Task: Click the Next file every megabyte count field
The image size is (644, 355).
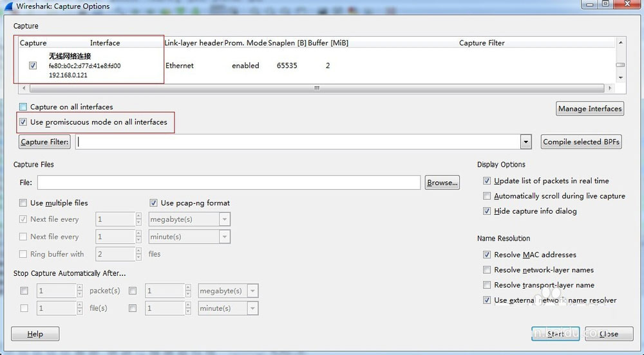Action: click(x=115, y=219)
